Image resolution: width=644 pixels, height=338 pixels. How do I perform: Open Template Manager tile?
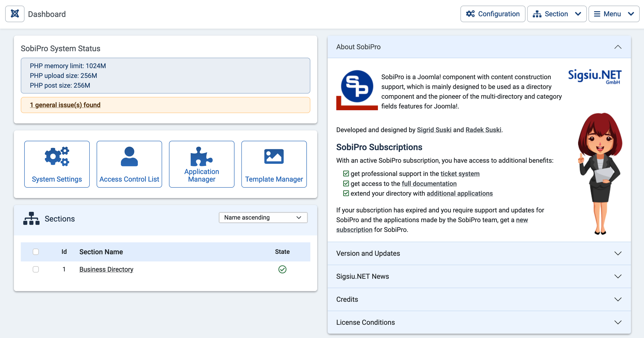tap(274, 164)
